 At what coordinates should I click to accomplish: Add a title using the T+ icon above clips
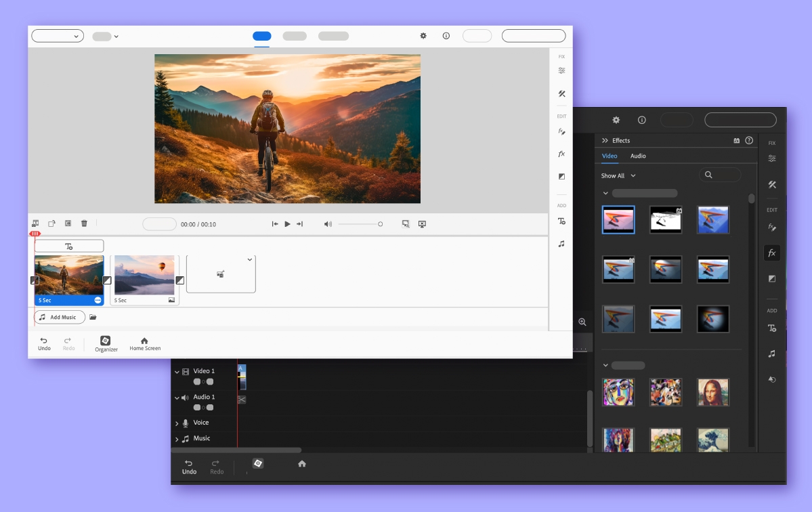click(x=68, y=245)
